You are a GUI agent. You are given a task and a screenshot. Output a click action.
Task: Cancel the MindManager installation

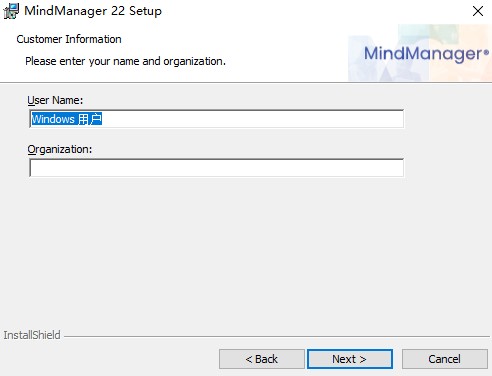pos(445,359)
